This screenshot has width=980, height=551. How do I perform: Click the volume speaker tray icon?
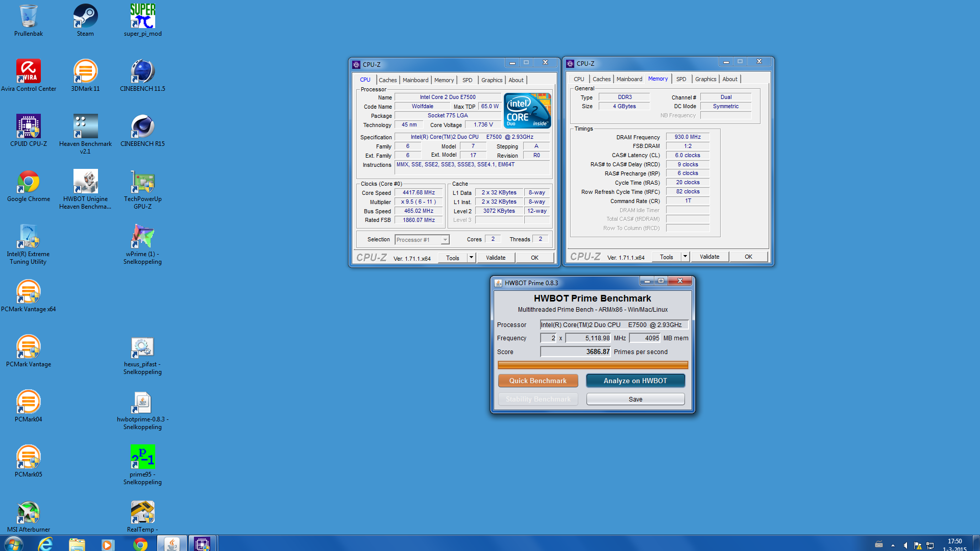(905, 545)
